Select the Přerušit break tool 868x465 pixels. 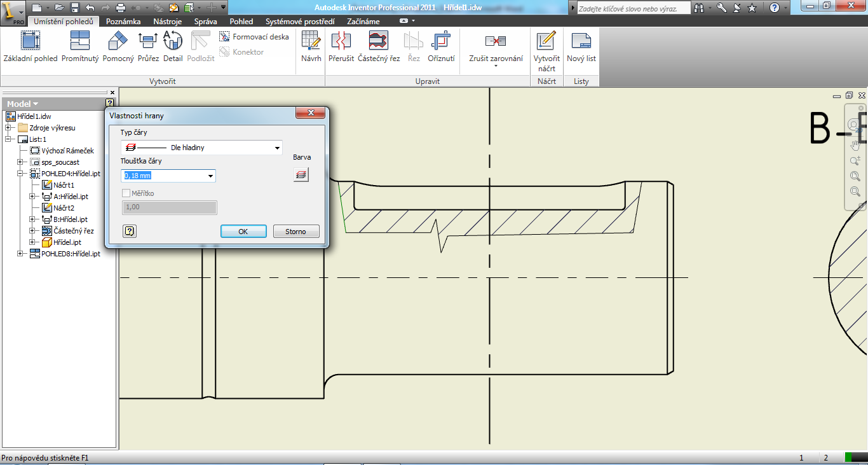[x=341, y=46]
